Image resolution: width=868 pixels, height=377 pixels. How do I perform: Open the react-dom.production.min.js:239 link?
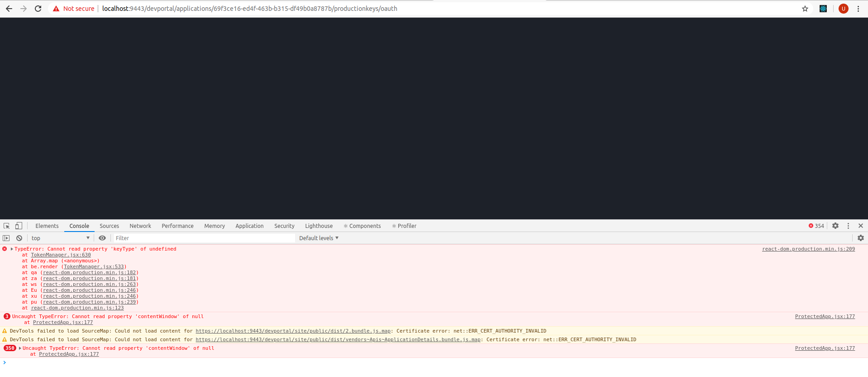click(89, 302)
